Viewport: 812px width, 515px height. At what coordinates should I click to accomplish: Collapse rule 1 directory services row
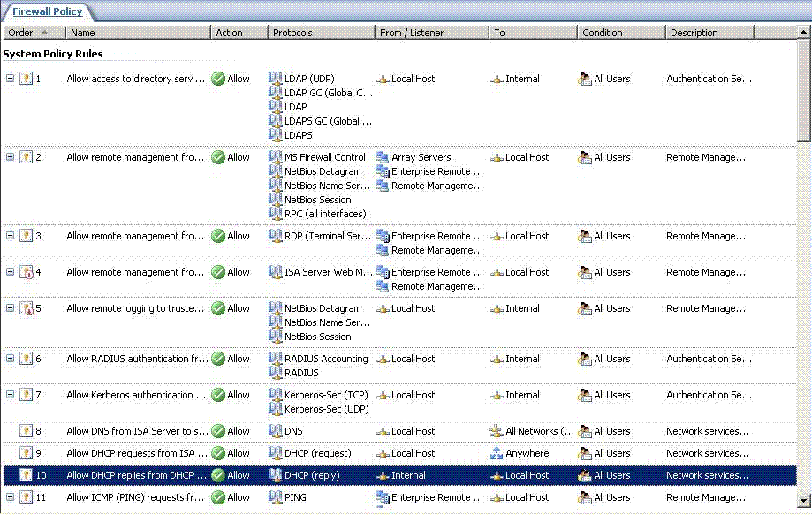click(x=10, y=79)
